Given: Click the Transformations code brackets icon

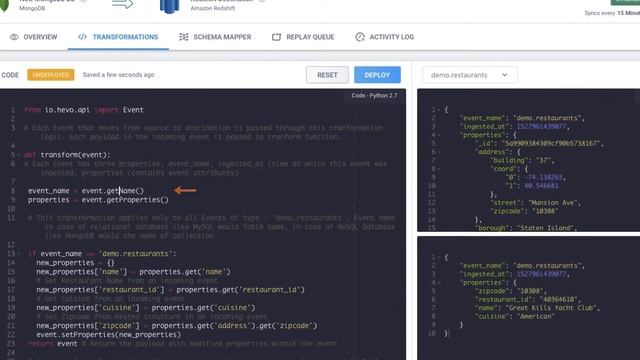Looking at the screenshot, I should pyautogui.click(x=82, y=37).
